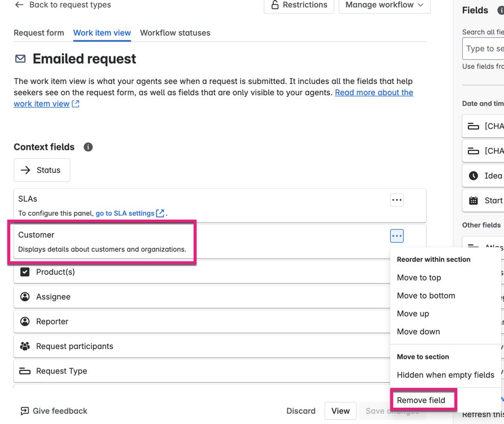Screen dimensions: 504x424
Task: Click the Request participants group icon
Action: 25,346
